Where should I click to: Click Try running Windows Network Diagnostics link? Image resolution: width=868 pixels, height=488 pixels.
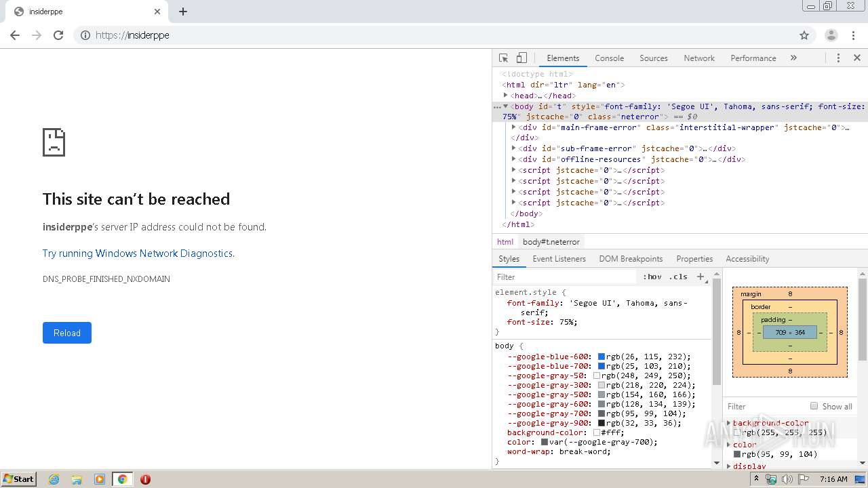138,253
